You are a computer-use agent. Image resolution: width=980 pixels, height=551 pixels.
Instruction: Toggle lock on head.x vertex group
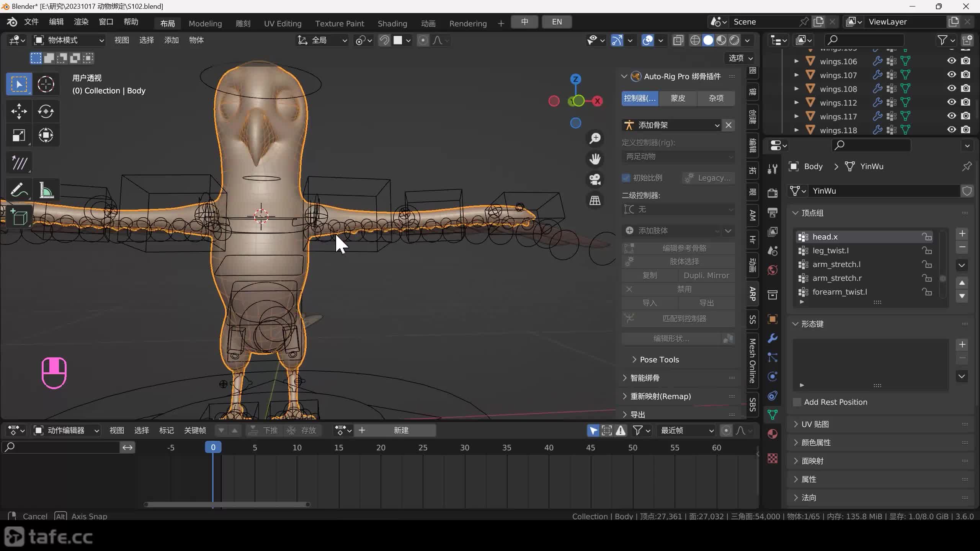tap(926, 237)
